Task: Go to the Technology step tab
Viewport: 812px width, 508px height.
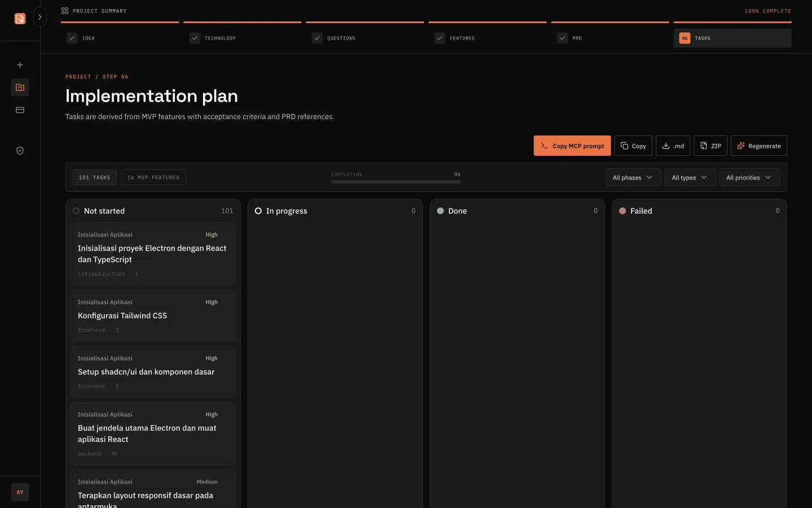Action: pyautogui.click(x=242, y=38)
